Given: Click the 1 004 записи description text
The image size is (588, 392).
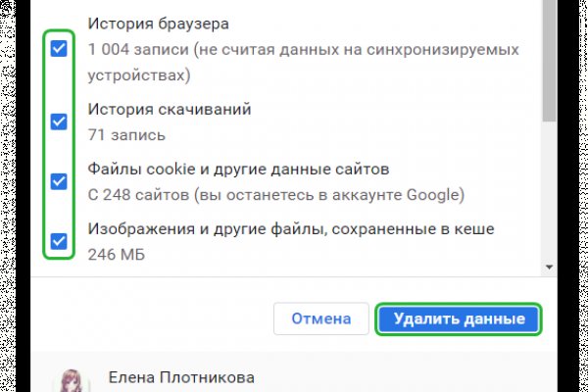Looking at the screenshot, I should (304, 48).
